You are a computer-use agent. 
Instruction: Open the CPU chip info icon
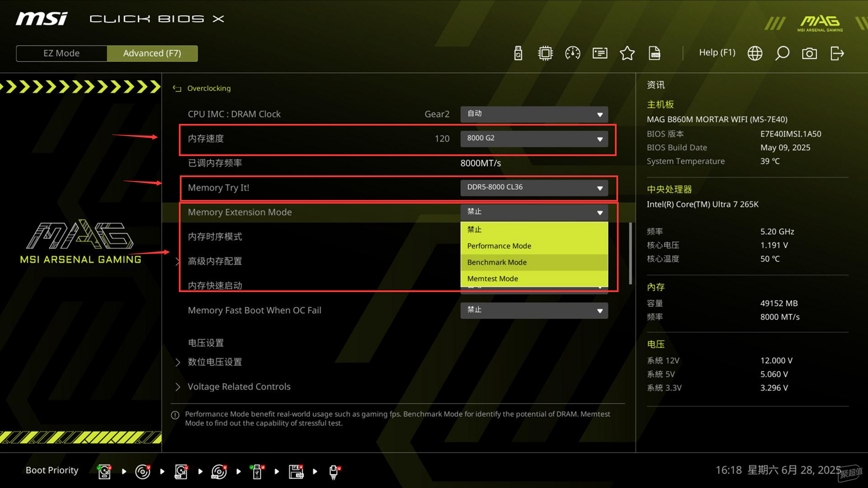pos(545,53)
